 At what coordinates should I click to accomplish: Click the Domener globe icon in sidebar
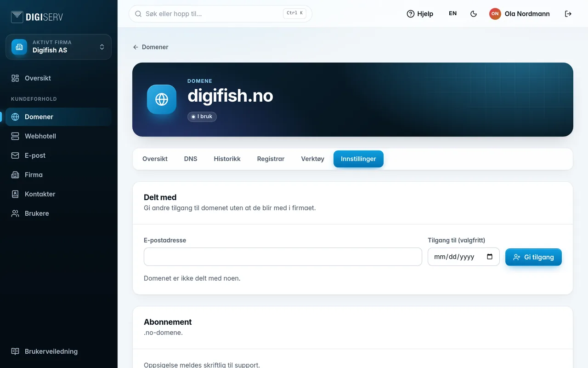(x=15, y=117)
